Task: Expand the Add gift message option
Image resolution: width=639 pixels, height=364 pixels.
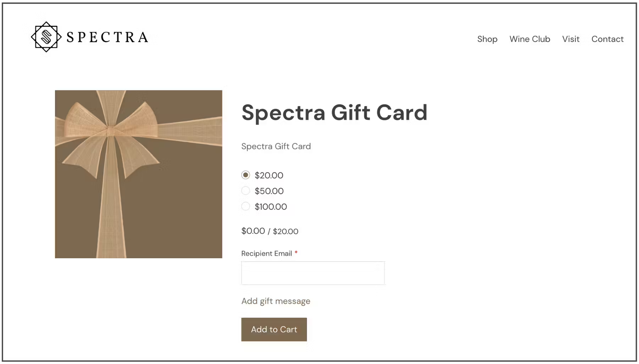Action: (276, 301)
